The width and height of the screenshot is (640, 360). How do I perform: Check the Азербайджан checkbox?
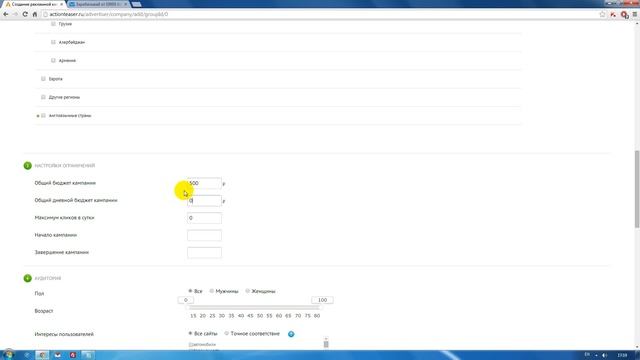[53, 42]
